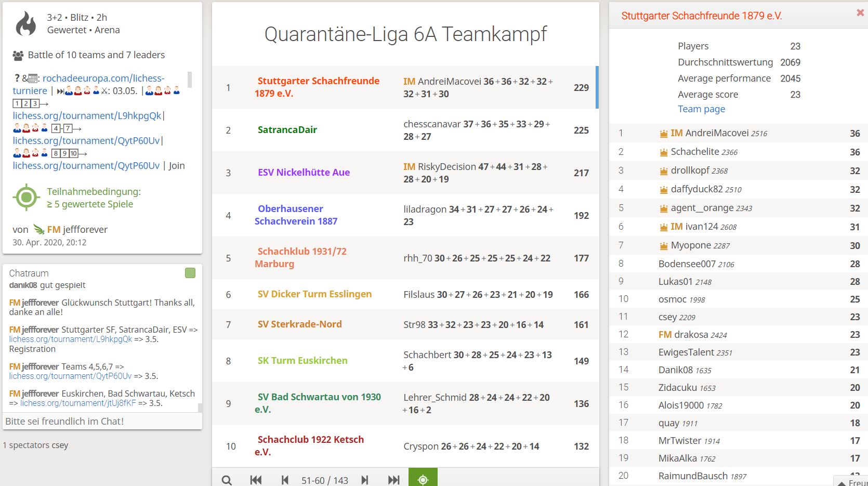Click liladragon leader name
This screenshot has height=486, width=868.
(x=425, y=209)
